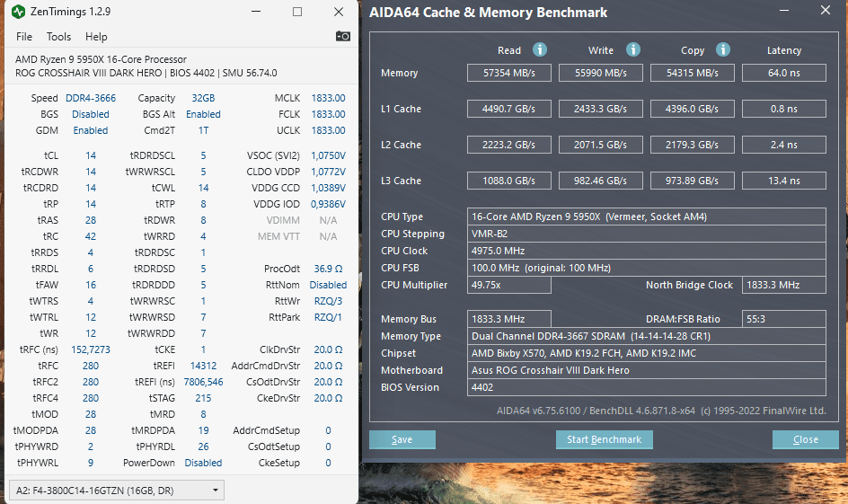Click the Chipset field AMD Bixby X570
This screenshot has height=504, width=848.
pyautogui.click(x=646, y=353)
